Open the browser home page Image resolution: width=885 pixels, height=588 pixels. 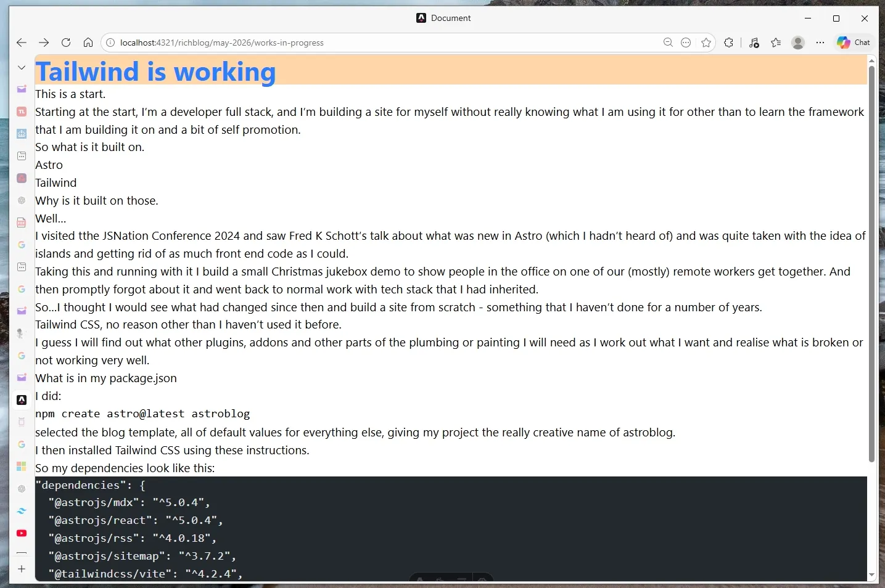point(88,43)
